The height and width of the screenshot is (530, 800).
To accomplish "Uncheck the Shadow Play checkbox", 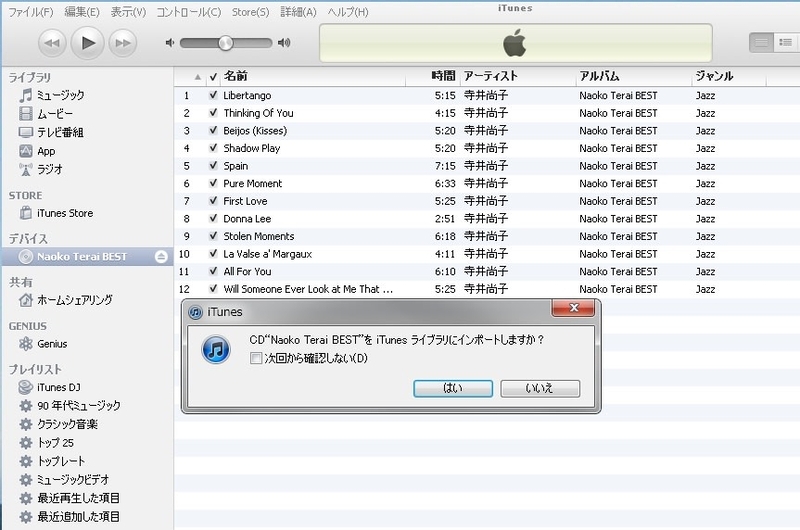I will (213, 148).
